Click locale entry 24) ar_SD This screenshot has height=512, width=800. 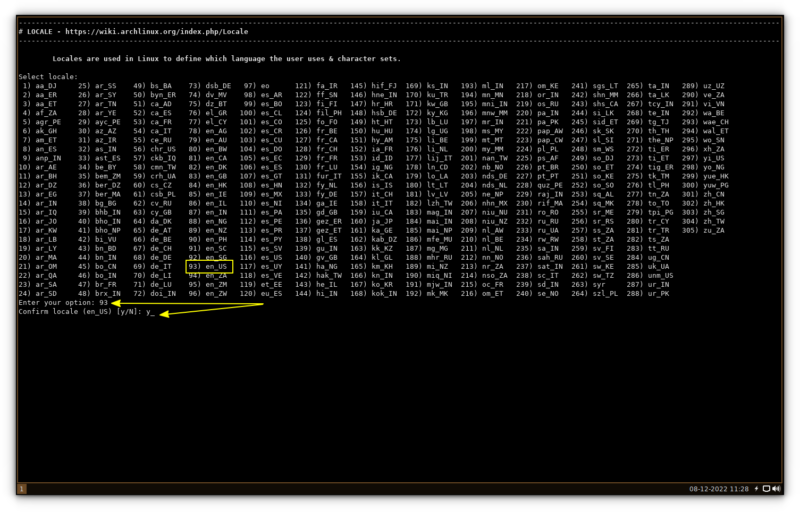(40, 294)
